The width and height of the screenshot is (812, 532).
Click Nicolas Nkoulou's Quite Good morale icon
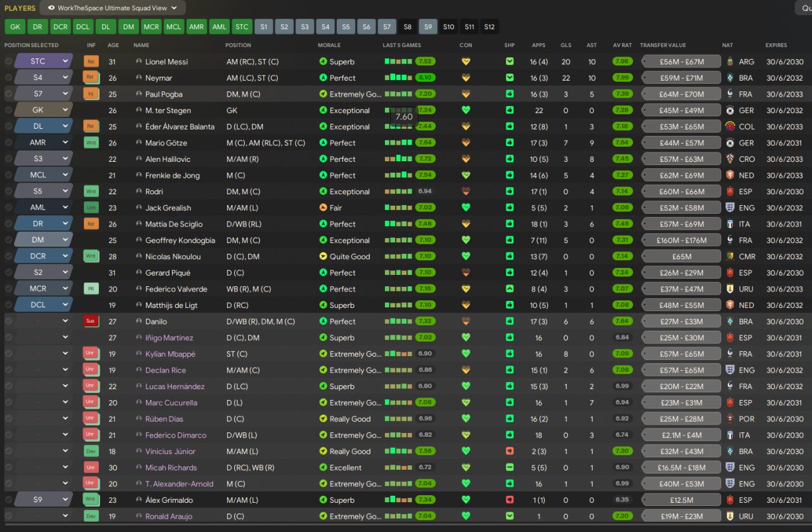[x=323, y=256]
